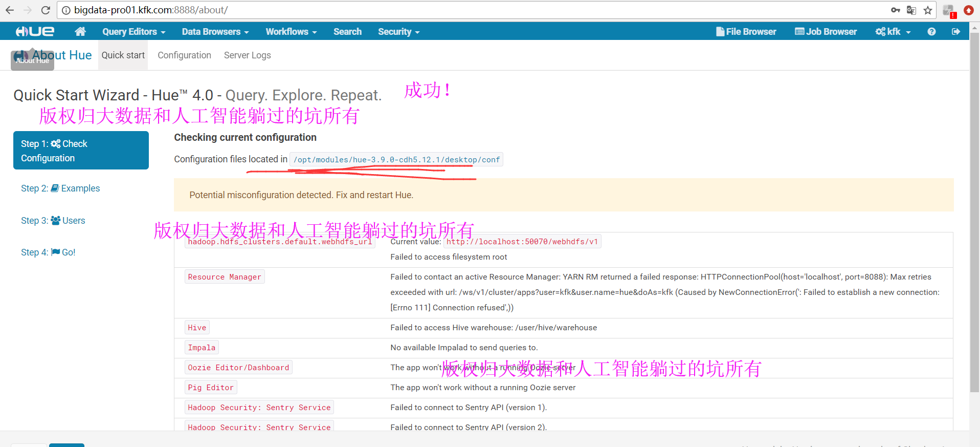Select the Quick start tab
The height and width of the screenshot is (447, 980).
click(123, 55)
